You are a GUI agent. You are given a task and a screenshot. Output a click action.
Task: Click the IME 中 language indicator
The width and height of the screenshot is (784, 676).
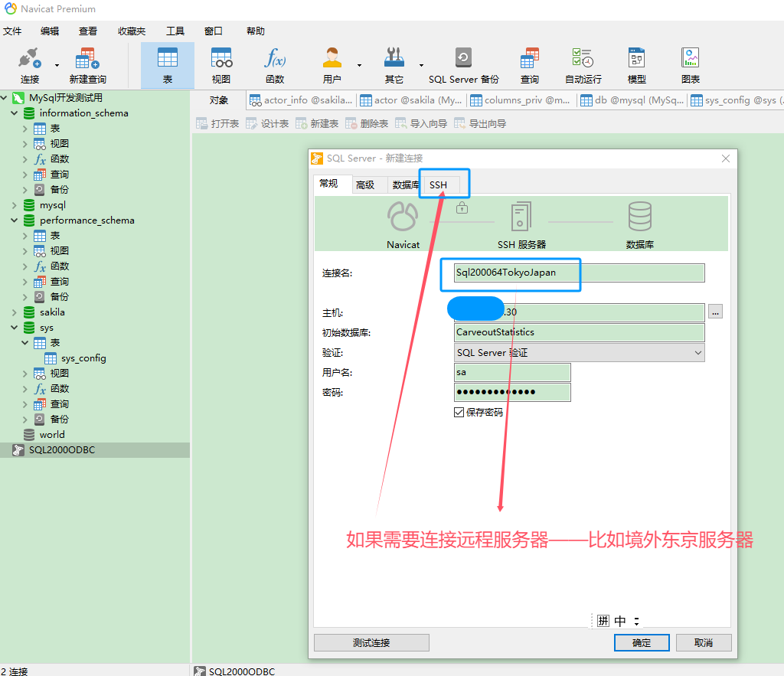click(x=620, y=621)
